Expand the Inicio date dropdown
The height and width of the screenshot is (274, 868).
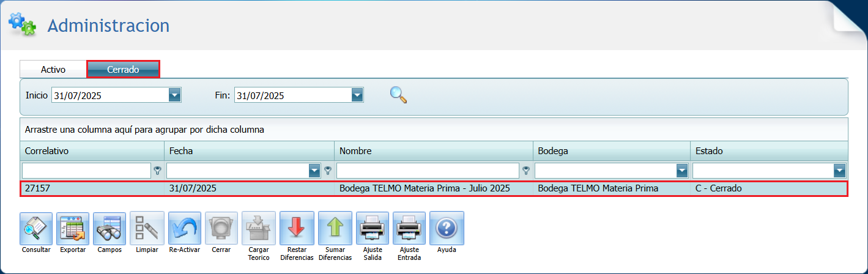(174, 95)
